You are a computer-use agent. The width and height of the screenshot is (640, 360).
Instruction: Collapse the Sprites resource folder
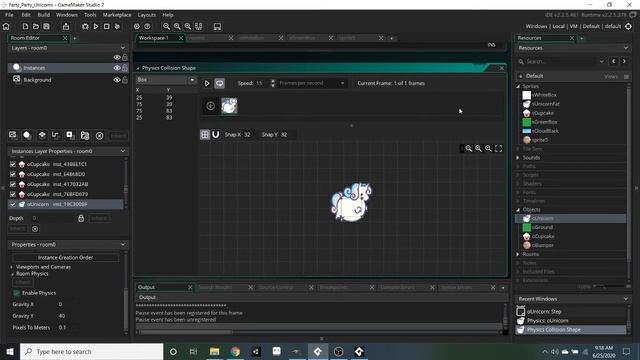click(x=518, y=86)
